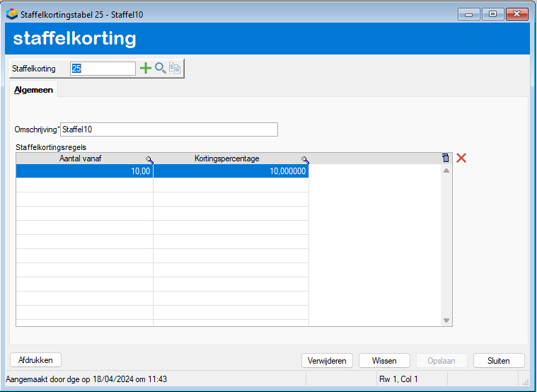This screenshot has height=392, width=537.
Task: Click the application icon in title bar
Action: pos(12,14)
